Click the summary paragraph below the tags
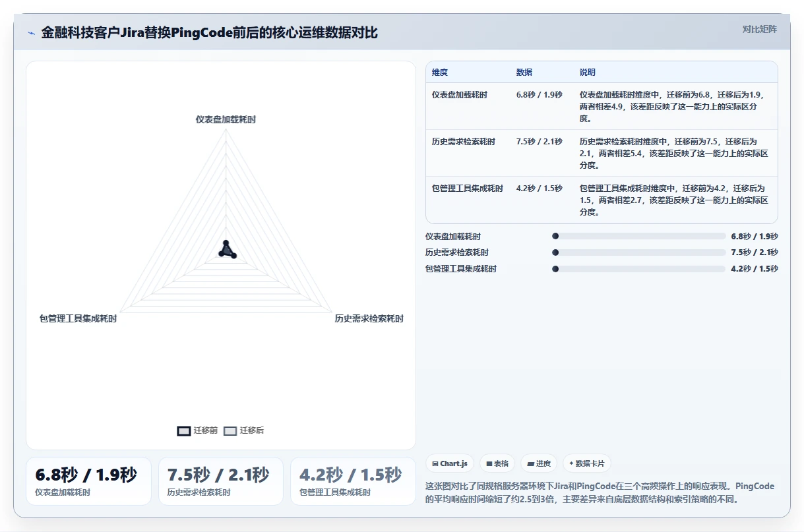This screenshot has height=532, width=804. (x=600, y=492)
